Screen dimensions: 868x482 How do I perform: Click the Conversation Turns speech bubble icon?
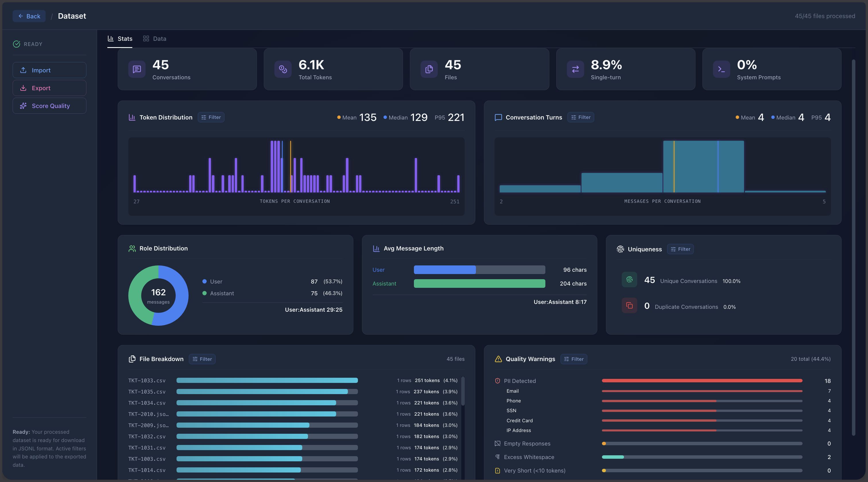pyautogui.click(x=498, y=117)
